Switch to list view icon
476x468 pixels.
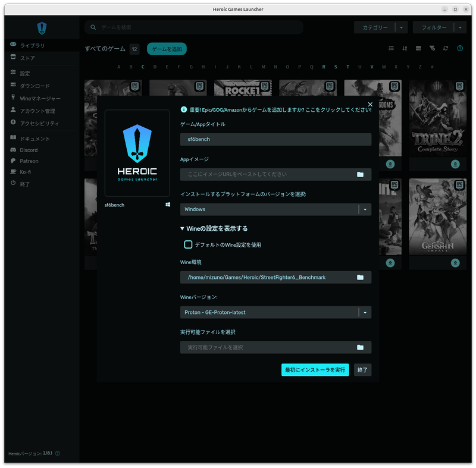click(392, 48)
